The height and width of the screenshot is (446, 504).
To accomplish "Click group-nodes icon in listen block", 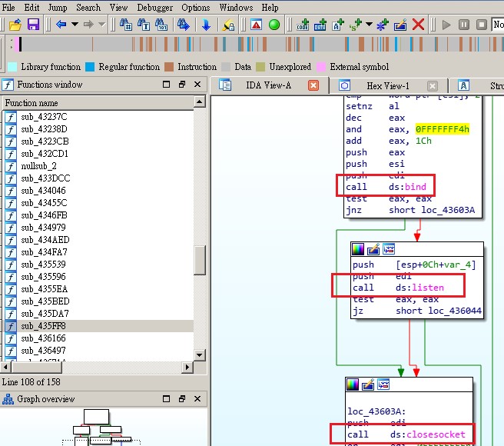I will 389,249.
